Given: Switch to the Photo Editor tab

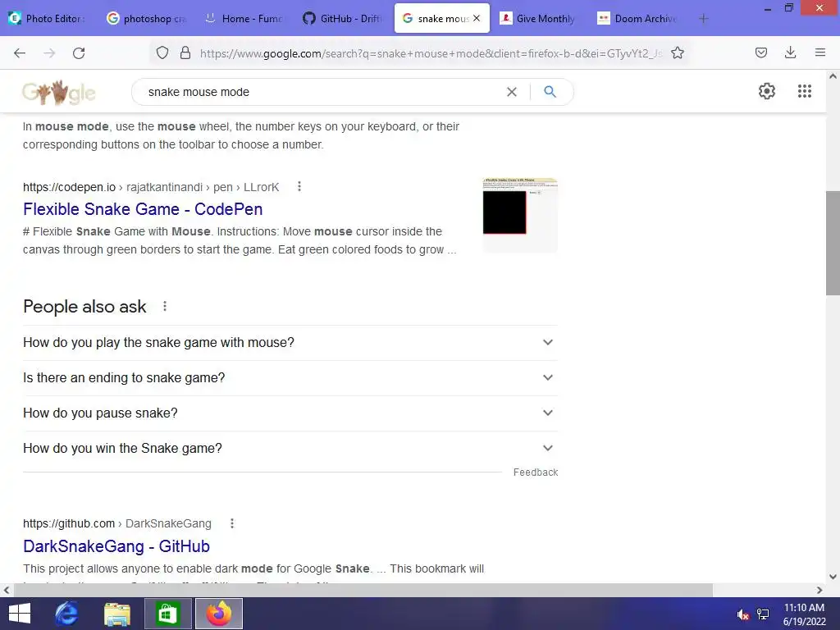Looking at the screenshot, I should [x=46, y=19].
